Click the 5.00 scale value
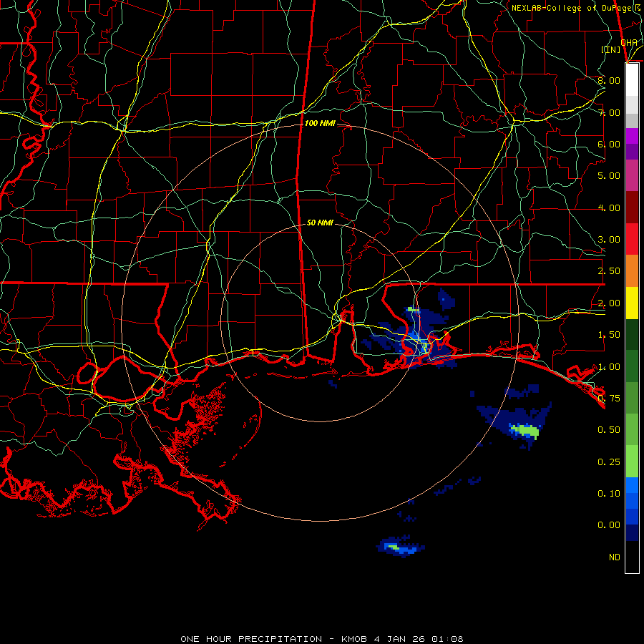This screenshot has width=644, height=644. click(x=609, y=176)
